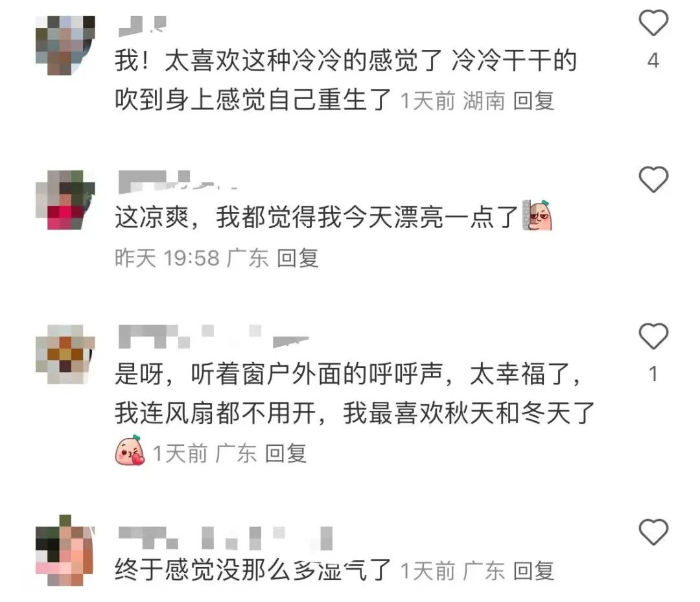Image resolution: width=700 pixels, height=602 pixels.
Task: Open username above 终于感觉没那么多湿气了
Action: point(226,538)
